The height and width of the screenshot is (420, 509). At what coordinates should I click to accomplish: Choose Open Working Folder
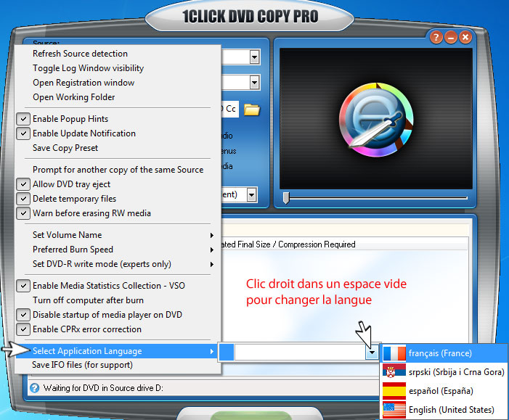(118, 97)
